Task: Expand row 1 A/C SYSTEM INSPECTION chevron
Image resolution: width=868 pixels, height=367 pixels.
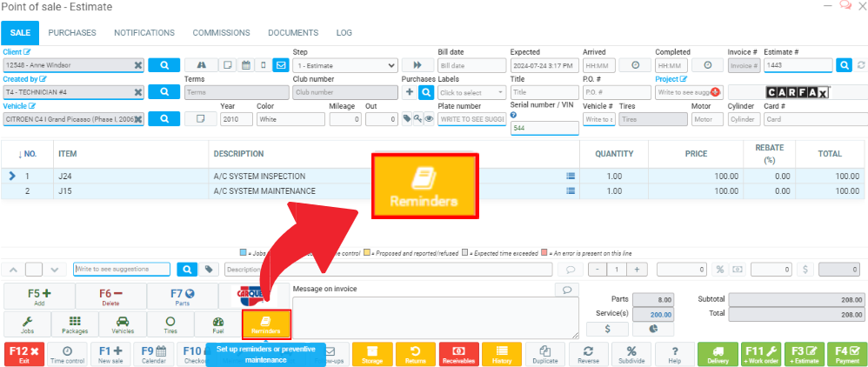Action: click(x=12, y=176)
